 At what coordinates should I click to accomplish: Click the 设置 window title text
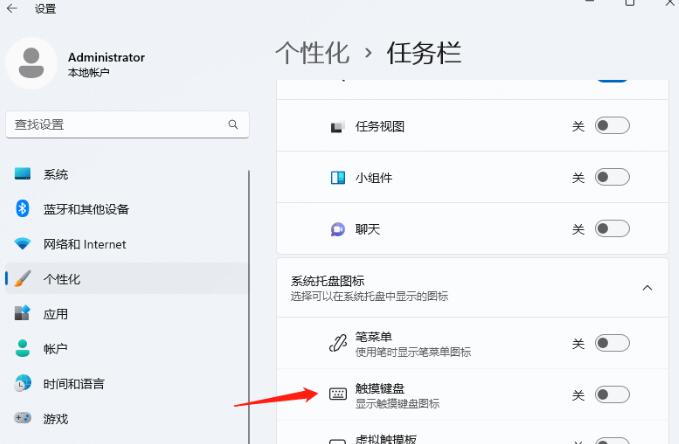coord(45,9)
